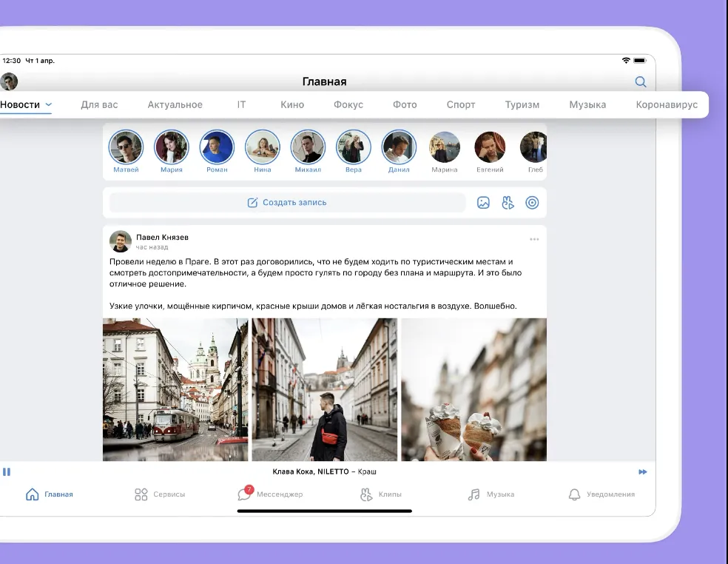
Task: Go to Главная home icon
Action: tap(32, 494)
